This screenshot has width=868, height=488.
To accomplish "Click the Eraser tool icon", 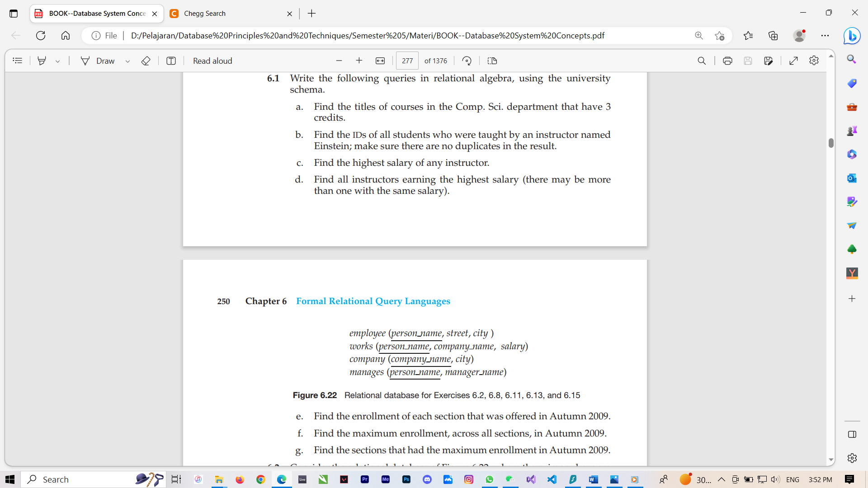I will coord(145,60).
